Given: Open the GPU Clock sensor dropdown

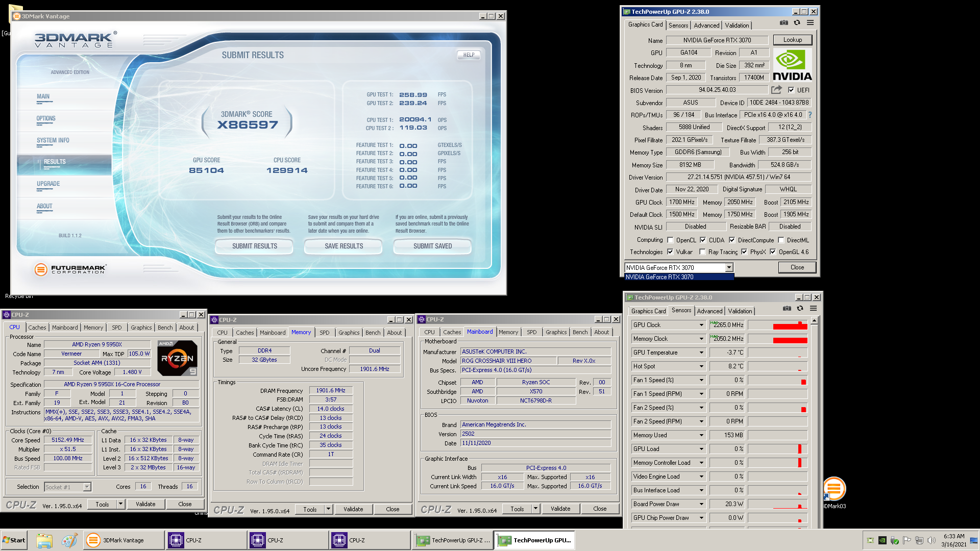Looking at the screenshot, I should pos(701,325).
